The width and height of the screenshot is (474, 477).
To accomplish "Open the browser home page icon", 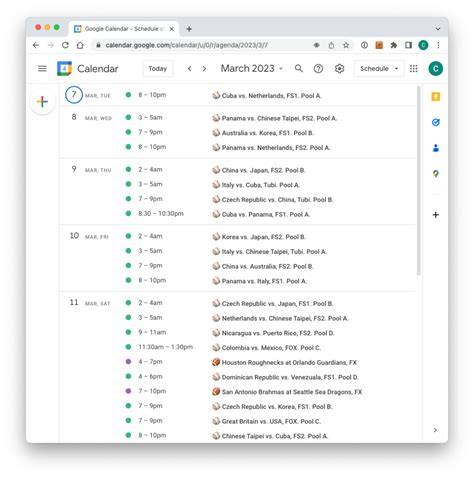I will point(80,45).
